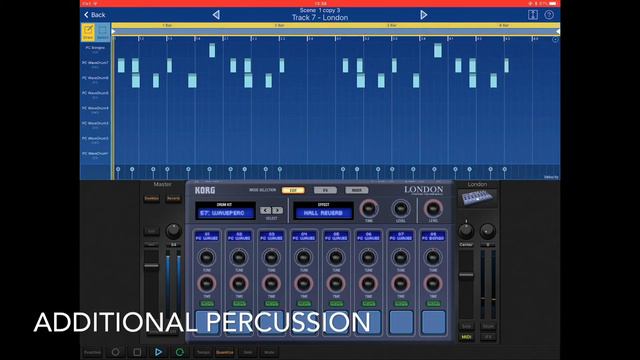Select the Draw tool
640x360 pixels.
coord(88,32)
